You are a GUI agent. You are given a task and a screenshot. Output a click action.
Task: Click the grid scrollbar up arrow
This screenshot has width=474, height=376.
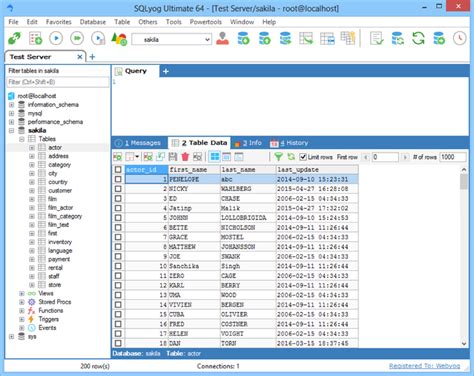464,170
